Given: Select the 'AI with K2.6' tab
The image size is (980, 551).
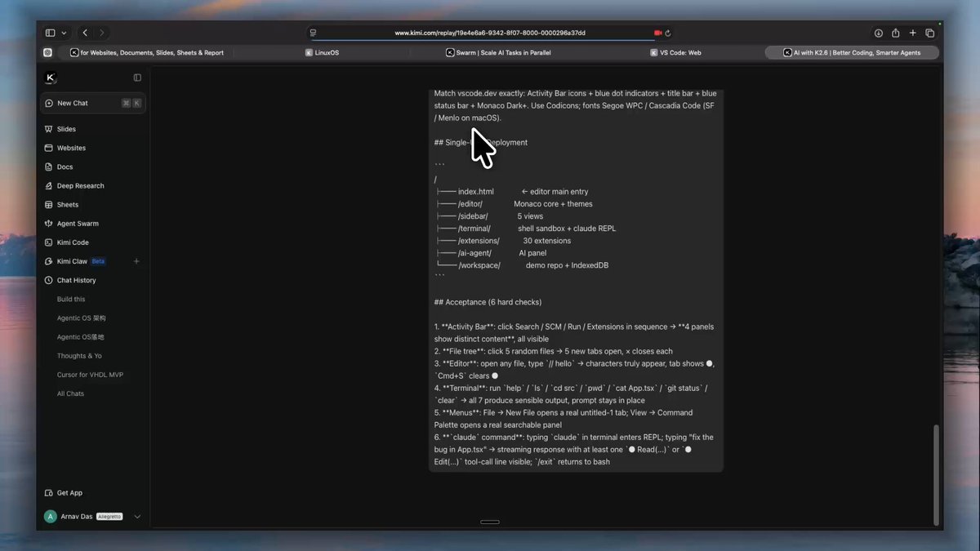Looking at the screenshot, I should tap(852, 52).
